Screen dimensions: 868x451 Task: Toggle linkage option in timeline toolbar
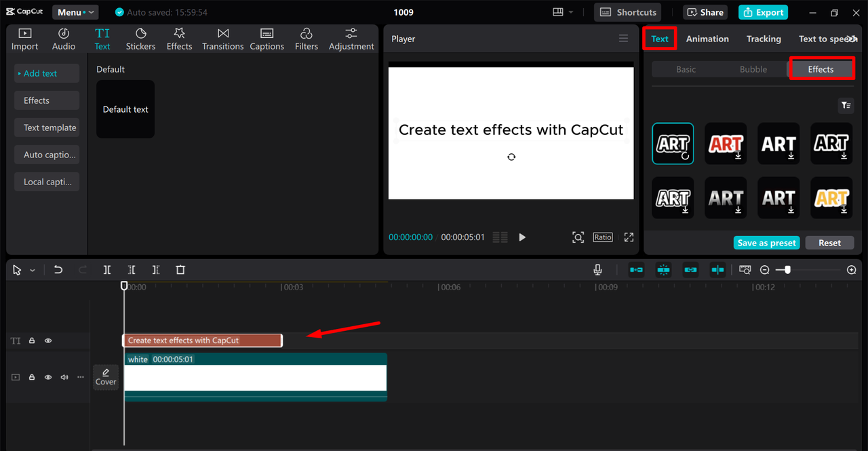690,270
